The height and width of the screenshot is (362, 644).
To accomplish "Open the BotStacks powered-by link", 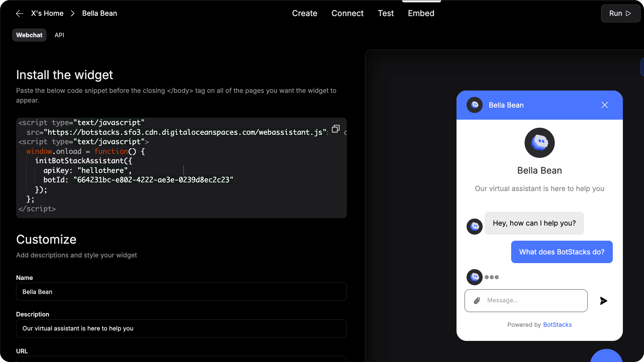I will (x=557, y=325).
